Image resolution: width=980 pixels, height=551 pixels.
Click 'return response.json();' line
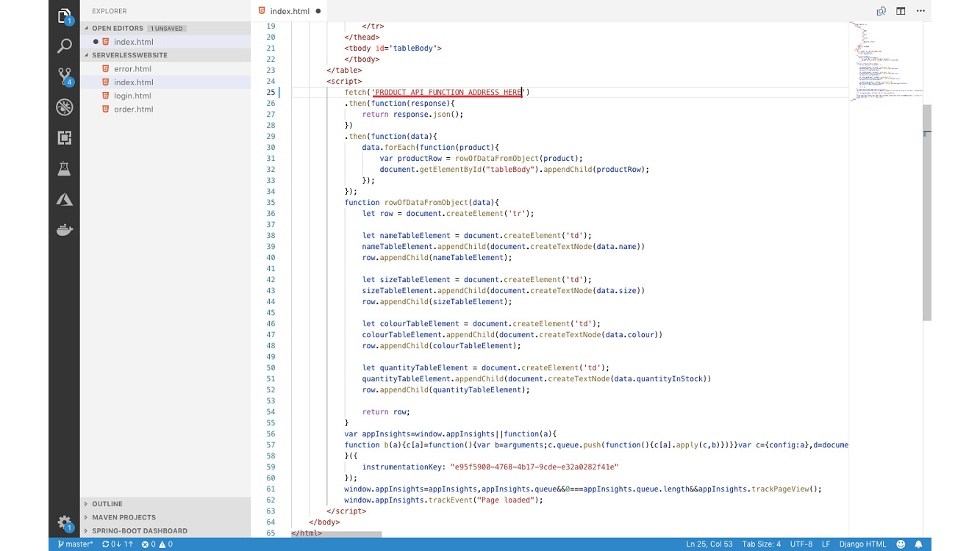pos(413,114)
